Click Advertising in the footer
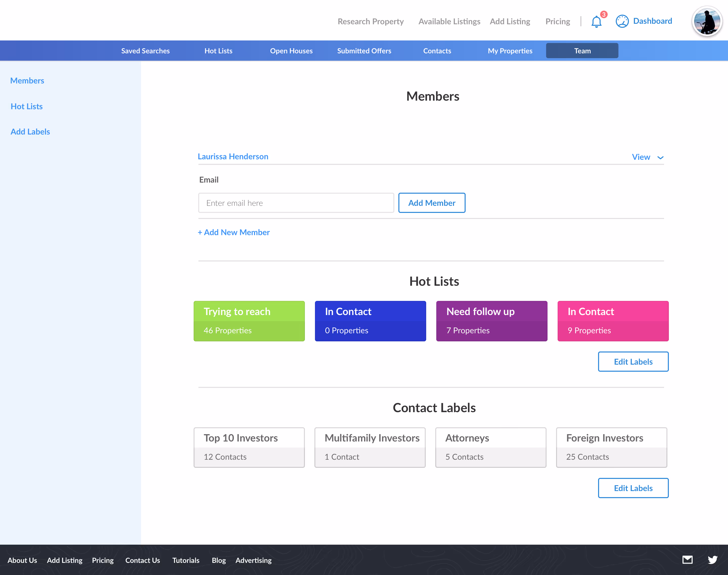 254,560
